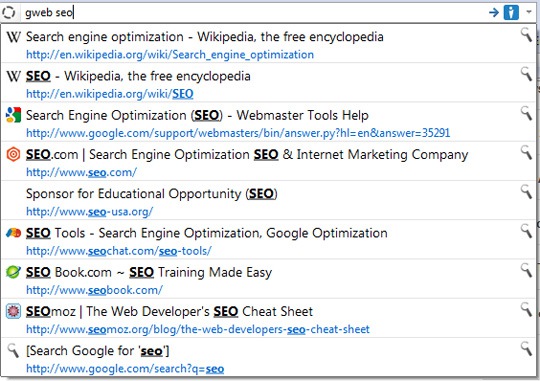Viewport: 540px width, 381px height.
Task: Click the Wikipedia favicon on the Search engine optimization row
Action: point(13,37)
